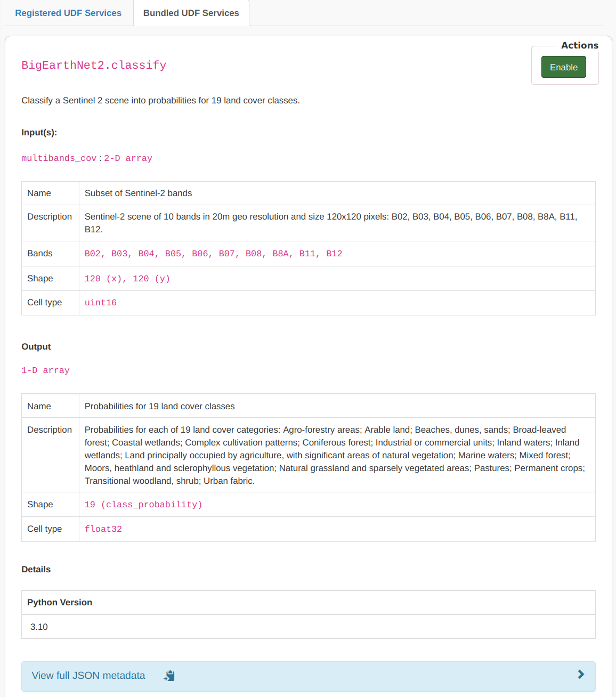616x697 pixels.
Task: Click Probabilities for 19 land cover classes cell
Action: coord(159,406)
